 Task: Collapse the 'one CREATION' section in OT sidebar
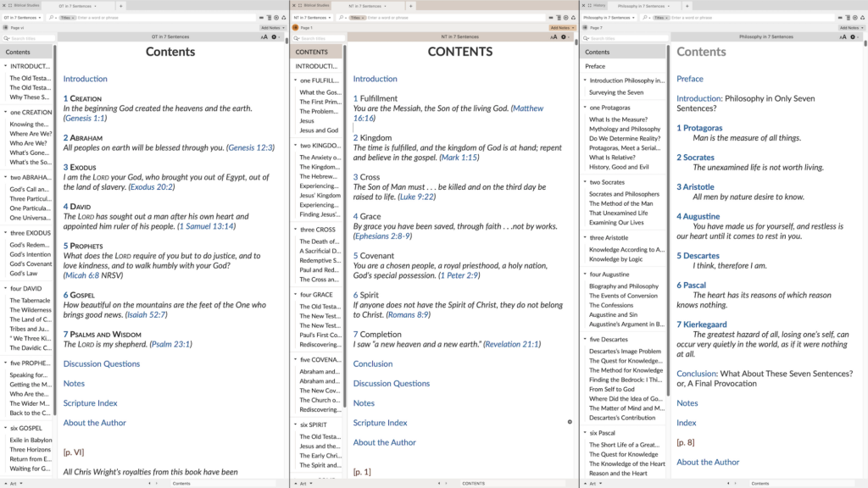point(5,112)
